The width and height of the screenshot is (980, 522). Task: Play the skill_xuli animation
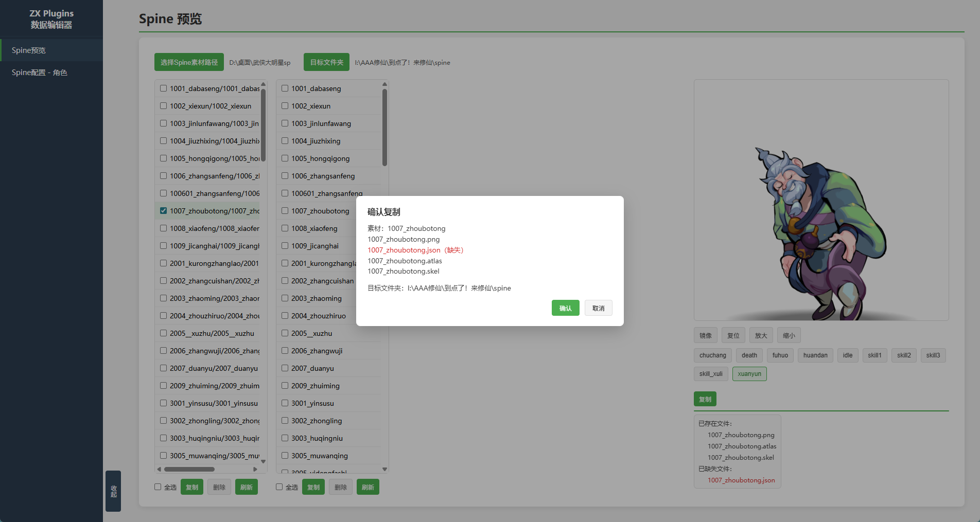point(711,374)
